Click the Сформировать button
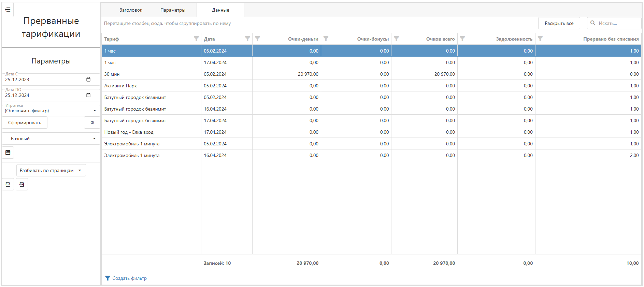 [25, 123]
